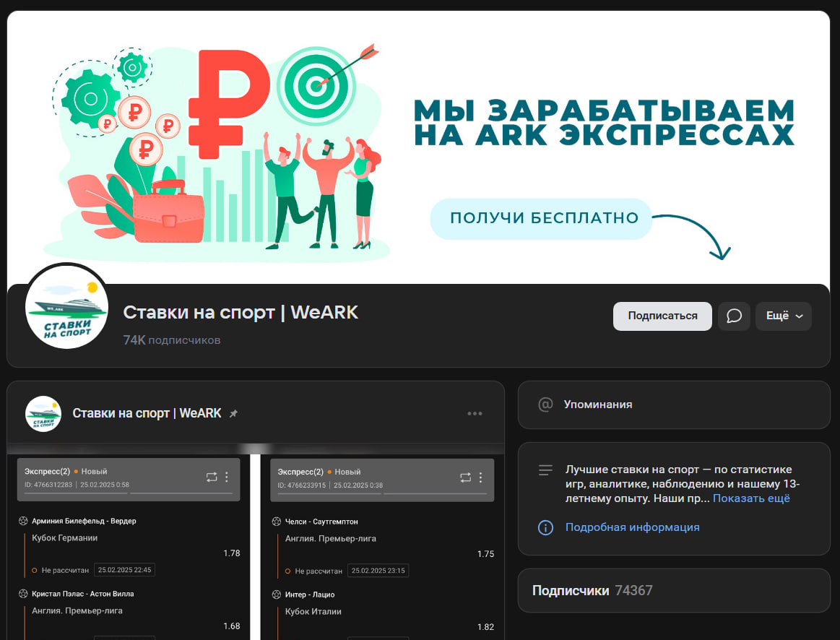Click the small avatar in pinned post header
The height and width of the screenshot is (640, 840).
pyautogui.click(x=43, y=414)
